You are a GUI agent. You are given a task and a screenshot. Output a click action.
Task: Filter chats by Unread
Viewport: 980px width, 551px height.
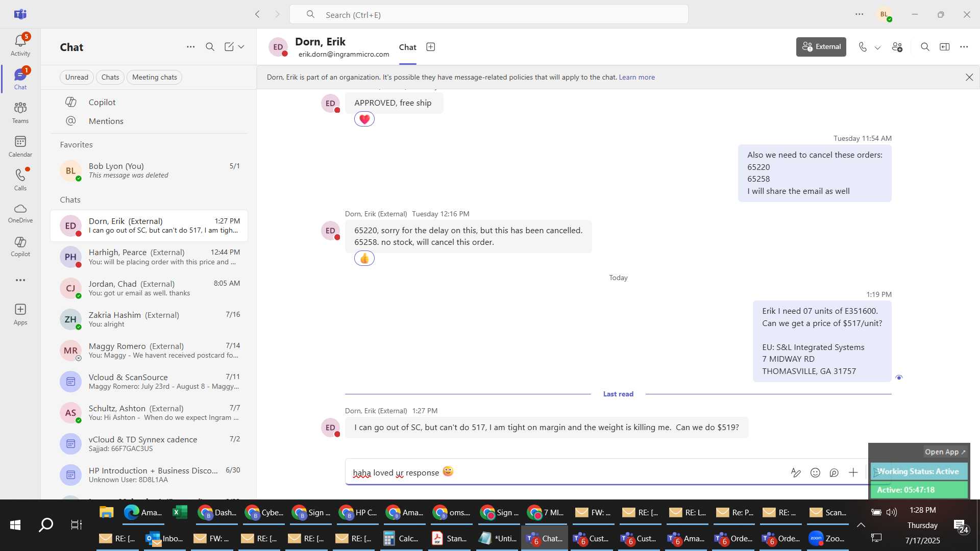click(x=77, y=77)
